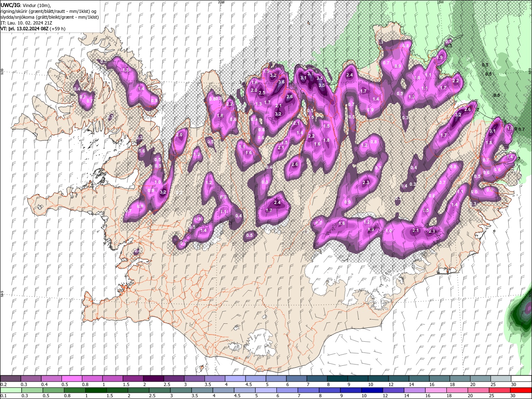532x399 pixels.
Task: Pick the dark teal 8 swatch in upper legend
Action: coord(337,379)
